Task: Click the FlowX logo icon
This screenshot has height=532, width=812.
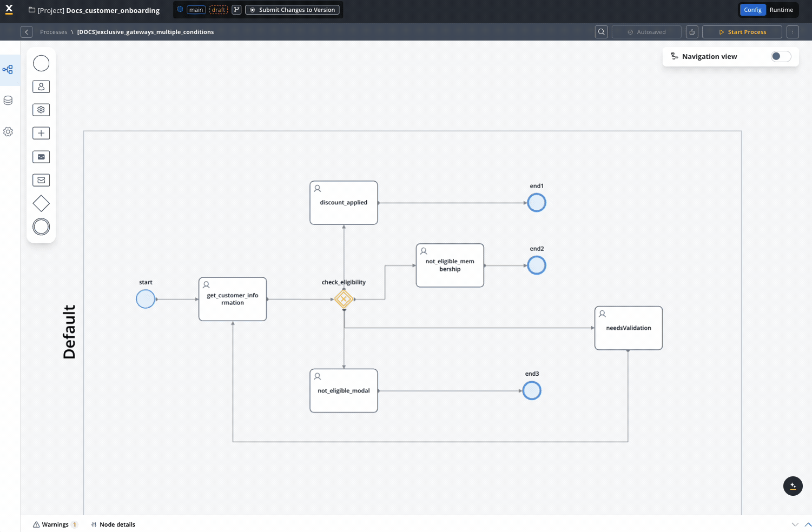Action: [x=9, y=9]
